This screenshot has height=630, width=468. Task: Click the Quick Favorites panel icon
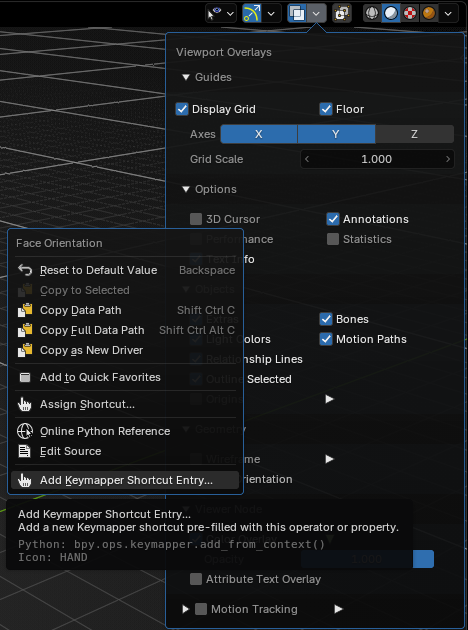25,377
